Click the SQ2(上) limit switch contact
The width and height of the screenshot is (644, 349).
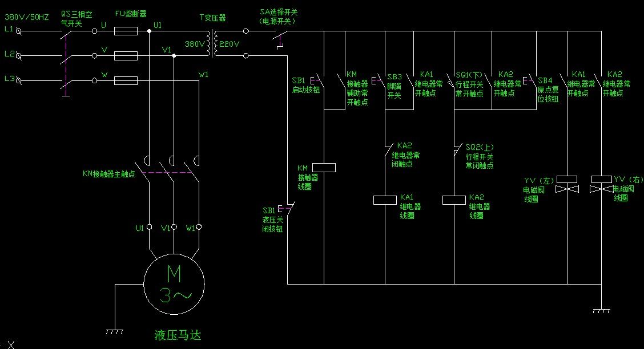pyautogui.click(x=458, y=151)
